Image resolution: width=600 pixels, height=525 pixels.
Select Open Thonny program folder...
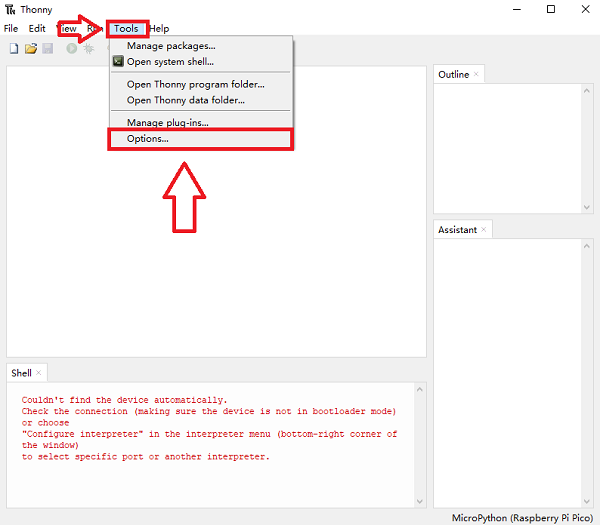201,84
